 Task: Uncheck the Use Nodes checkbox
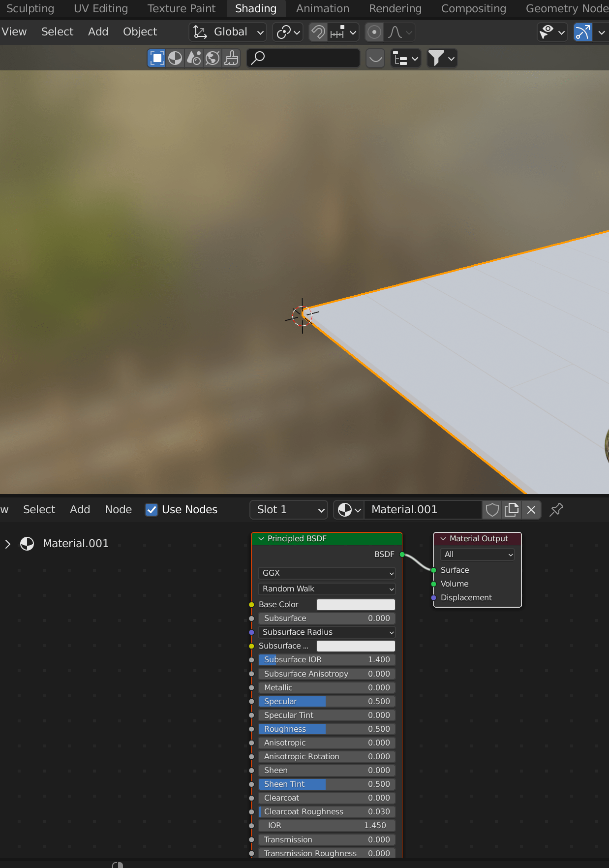pos(152,510)
